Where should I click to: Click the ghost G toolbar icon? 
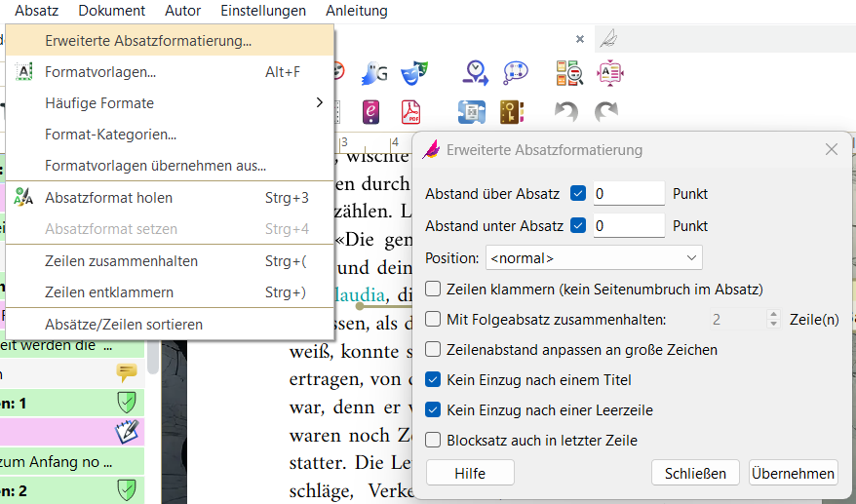point(376,72)
